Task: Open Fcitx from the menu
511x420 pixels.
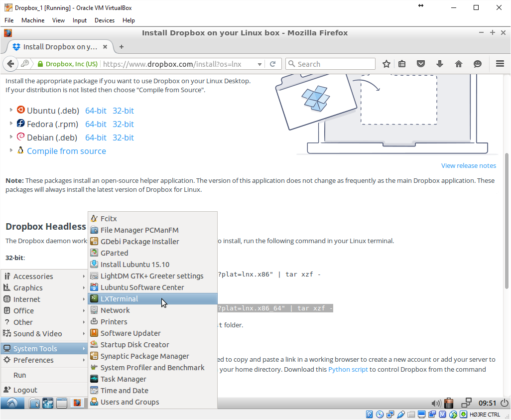Action: click(152, 219)
